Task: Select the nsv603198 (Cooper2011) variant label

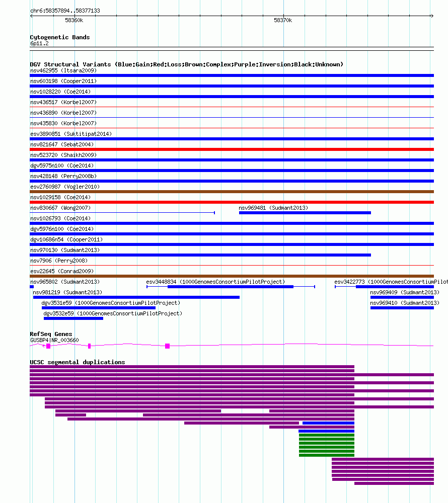Action: [x=63, y=81]
